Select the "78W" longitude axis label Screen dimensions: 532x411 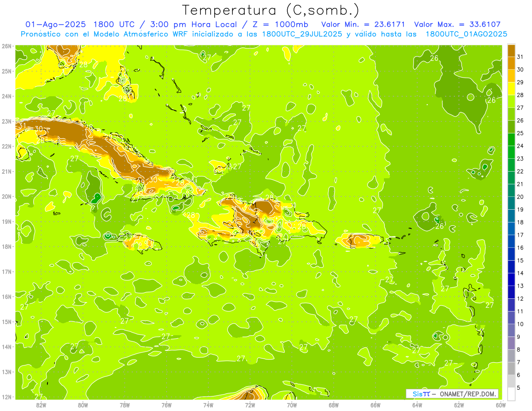(125, 405)
